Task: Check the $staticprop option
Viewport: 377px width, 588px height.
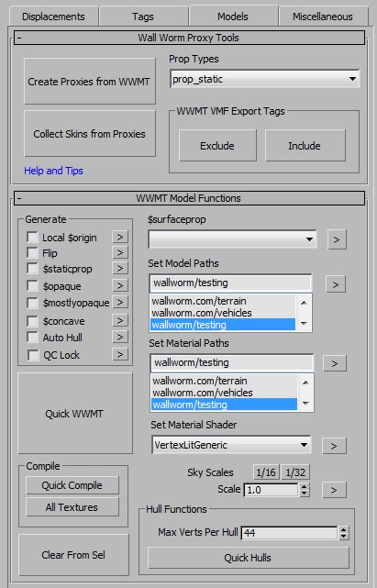Action: click(x=33, y=269)
